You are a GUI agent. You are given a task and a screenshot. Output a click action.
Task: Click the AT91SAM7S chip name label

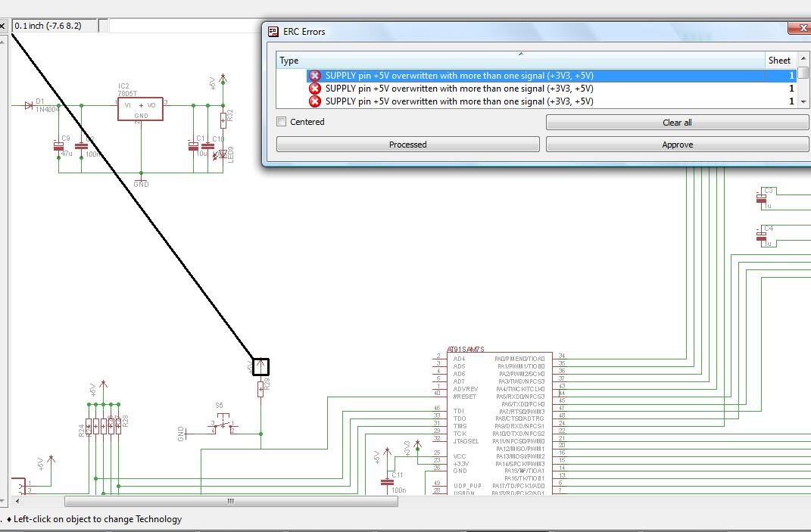pyautogui.click(x=466, y=350)
